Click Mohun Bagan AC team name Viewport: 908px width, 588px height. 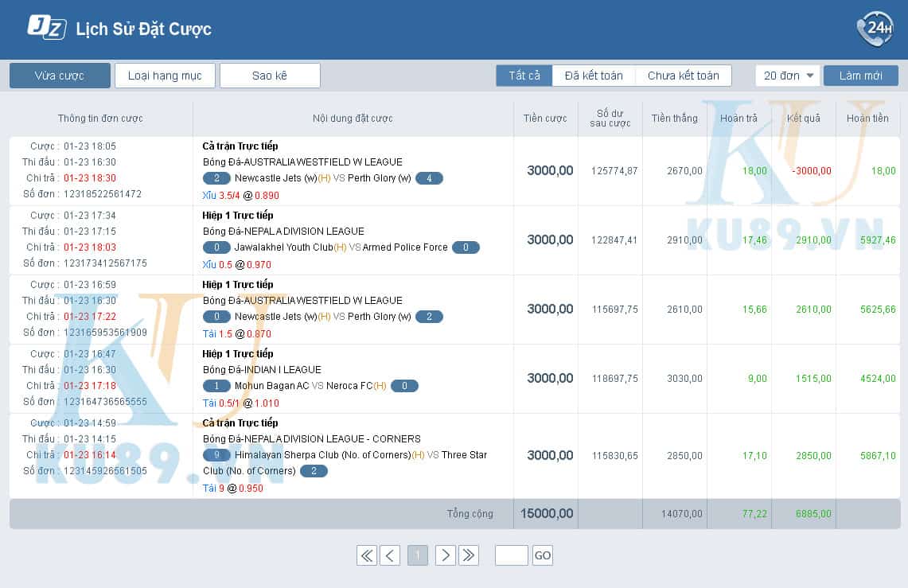click(271, 386)
